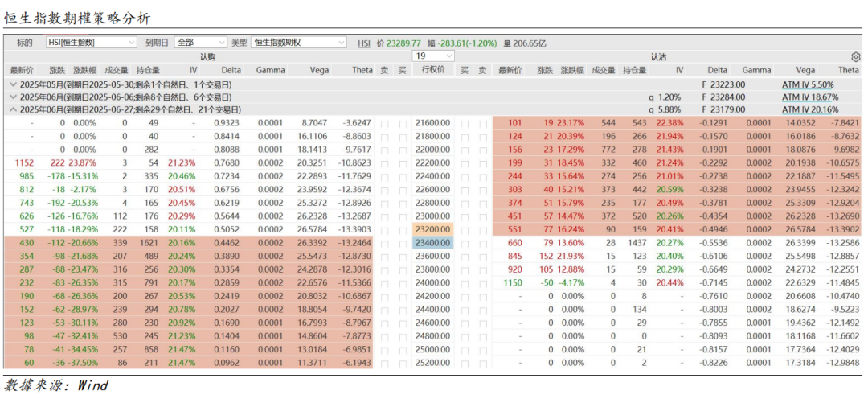Open the ATM IV 5.50% link

(808, 84)
